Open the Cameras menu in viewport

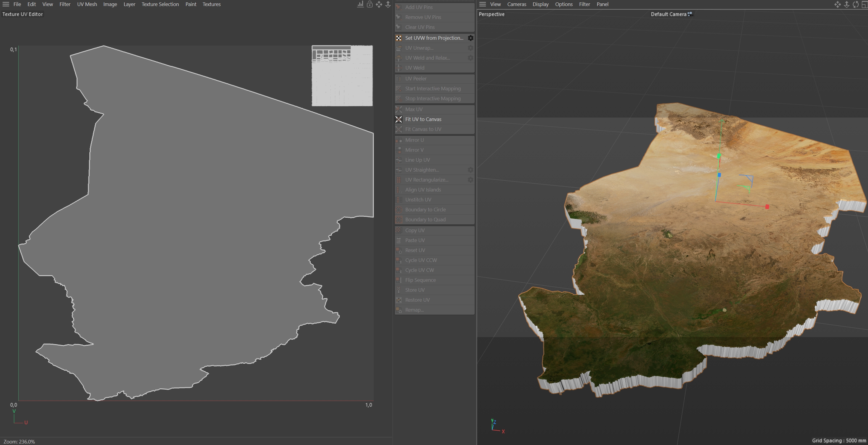(x=516, y=5)
